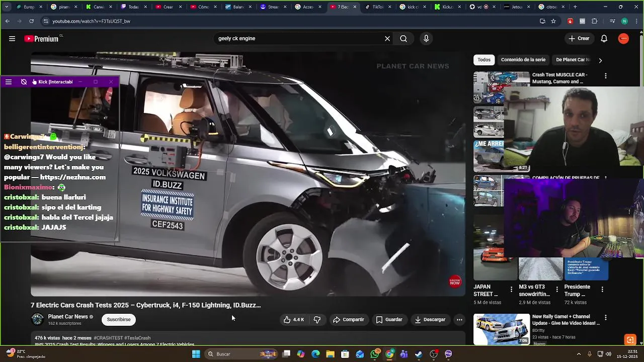The image size is (644, 362).
Task: Go back in browser
Action: click(7, 21)
